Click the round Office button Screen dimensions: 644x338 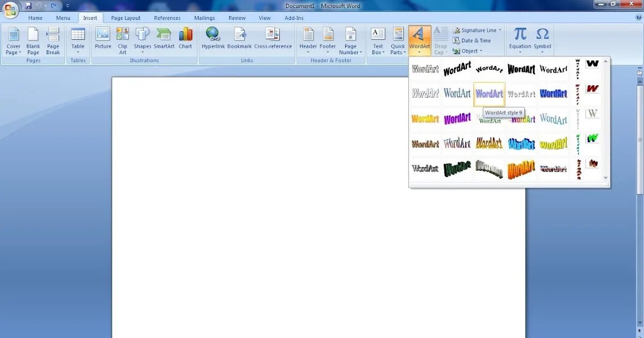(10, 10)
